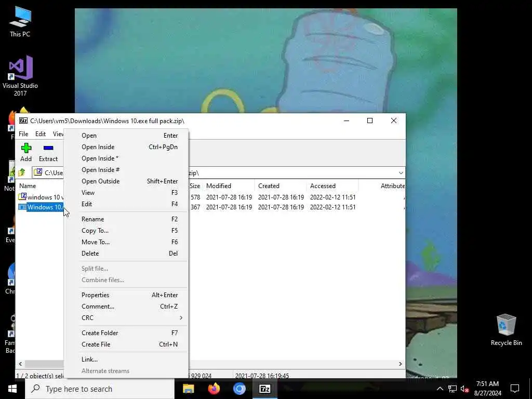Click Accessed date 2022-02-12 11:51 in first row
The width and height of the screenshot is (532, 399).
(x=333, y=197)
